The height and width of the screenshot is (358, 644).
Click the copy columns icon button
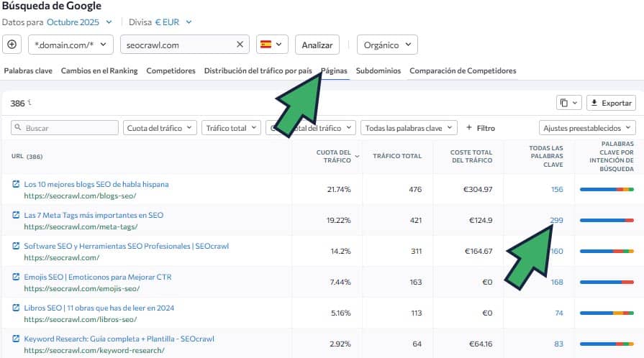pos(568,103)
